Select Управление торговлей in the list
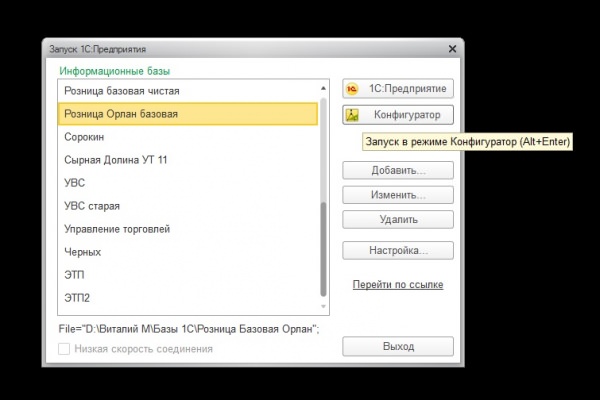The width and height of the screenshot is (600, 400). point(188,229)
